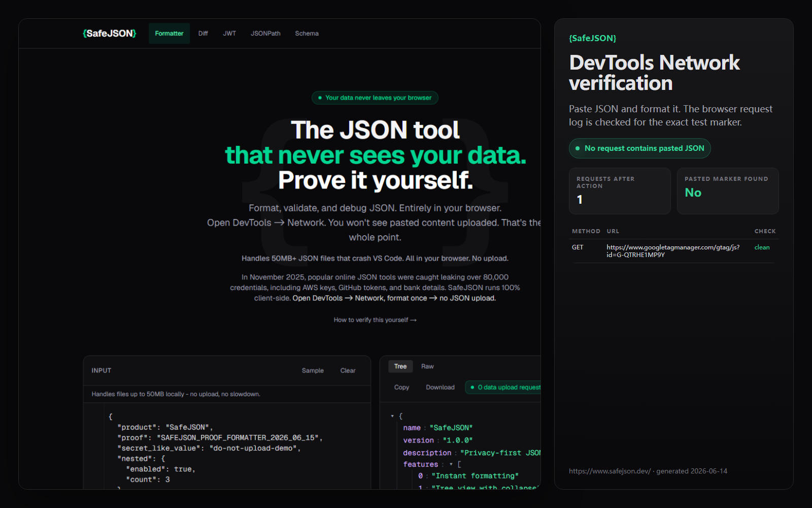Image resolution: width=812 pixels, height=508 pixels.
Task: Download the formatted JSON
Action: coord(440,387)
